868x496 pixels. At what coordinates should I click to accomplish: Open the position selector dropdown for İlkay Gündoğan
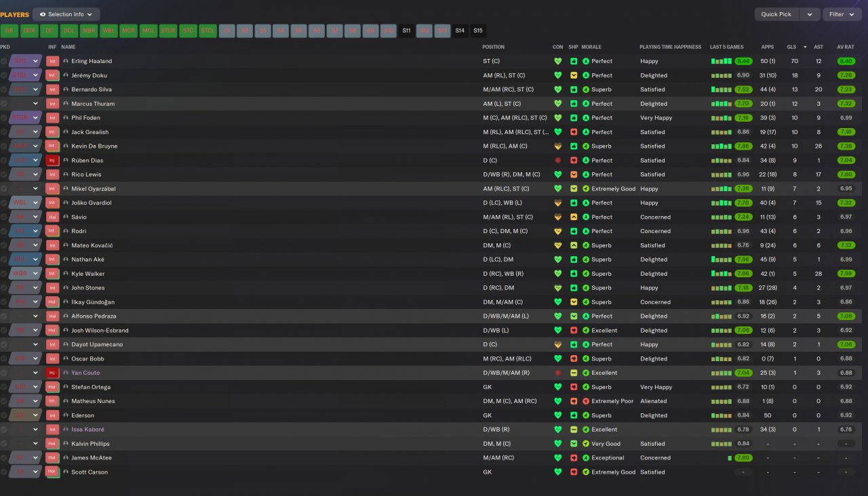[x=36, y=302]
